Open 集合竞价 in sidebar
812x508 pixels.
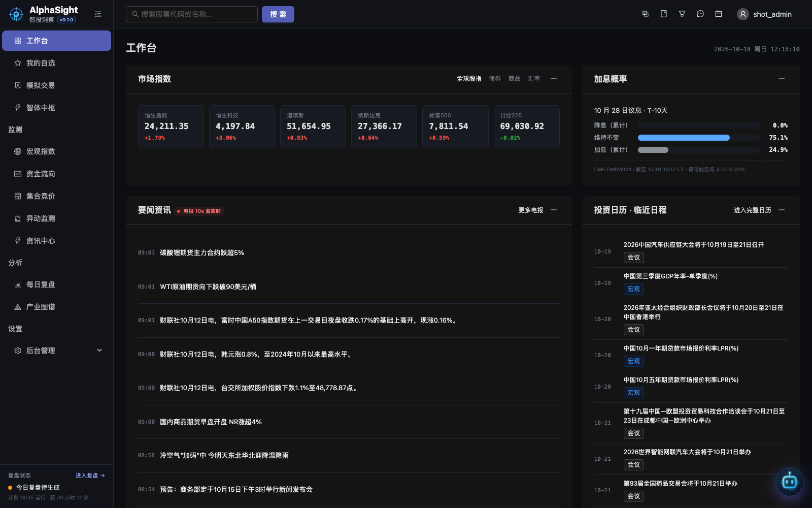[56, 196]
